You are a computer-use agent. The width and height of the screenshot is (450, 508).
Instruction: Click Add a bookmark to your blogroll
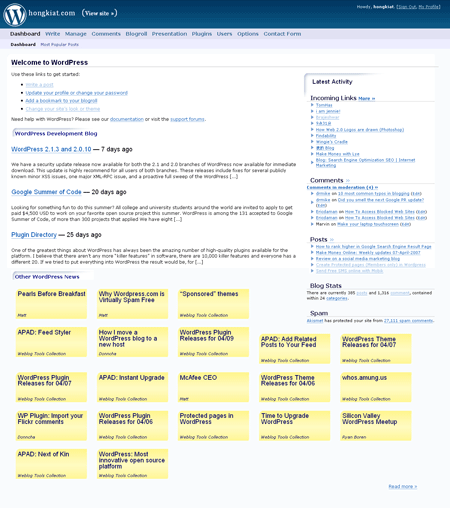(x=61, y=101)
